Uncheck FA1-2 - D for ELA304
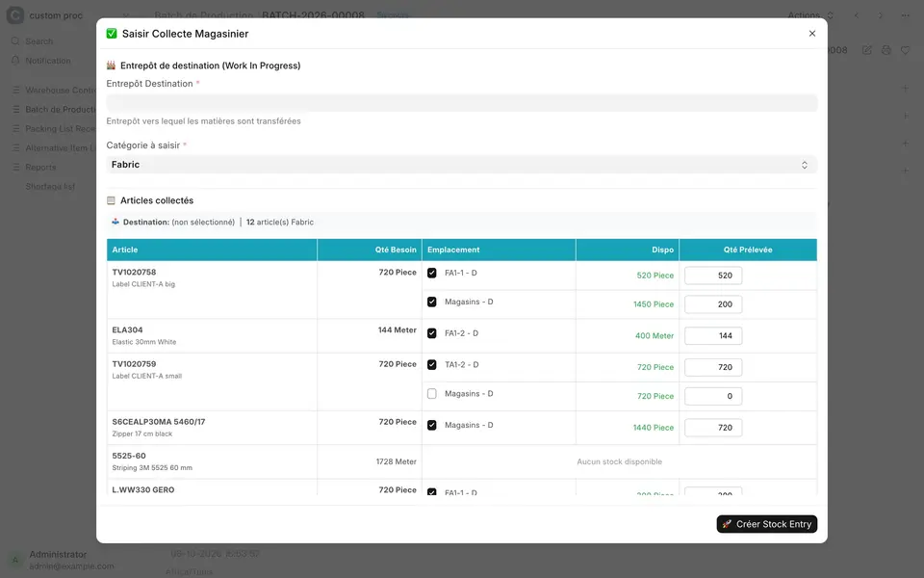 coord(432,333)
